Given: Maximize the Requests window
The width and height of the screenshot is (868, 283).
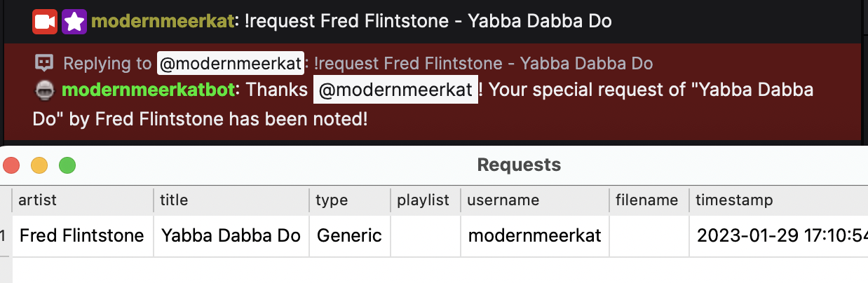Looking at the screenshot, I should [67, 165].
